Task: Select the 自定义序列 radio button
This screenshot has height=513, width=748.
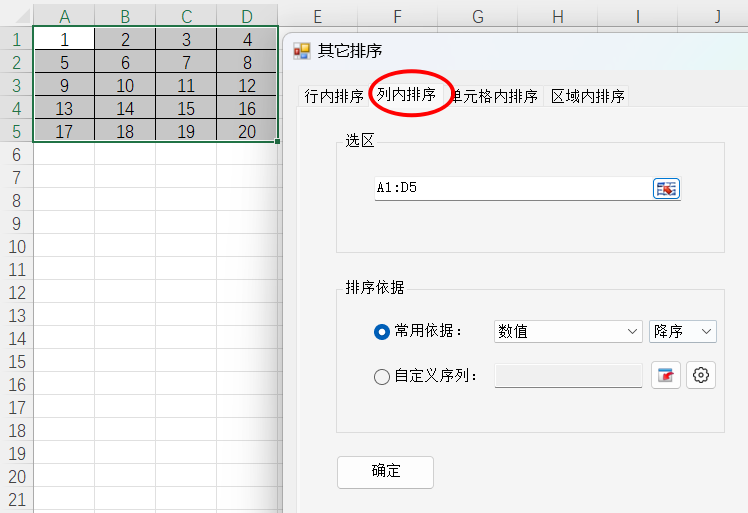Action: click(382, 377)
